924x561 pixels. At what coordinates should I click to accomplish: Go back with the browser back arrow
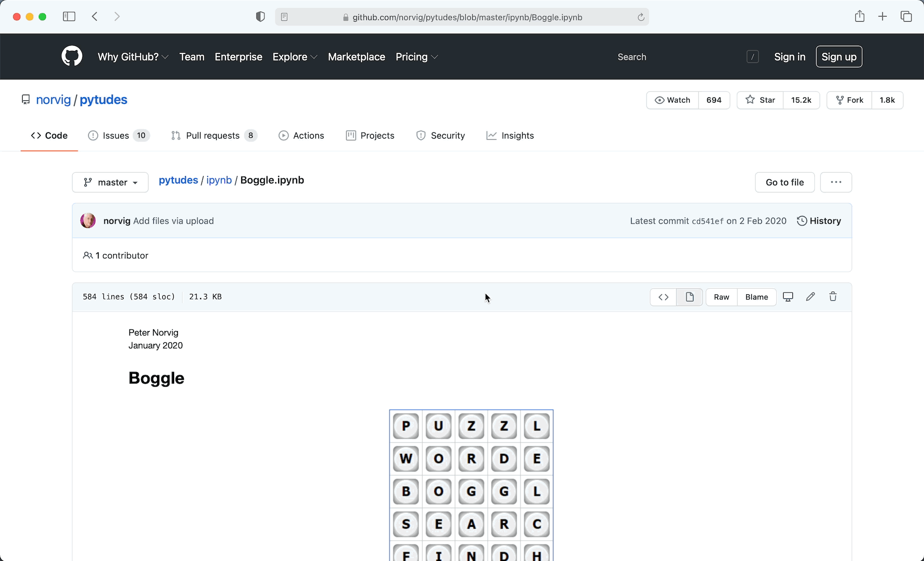(95, 17)
